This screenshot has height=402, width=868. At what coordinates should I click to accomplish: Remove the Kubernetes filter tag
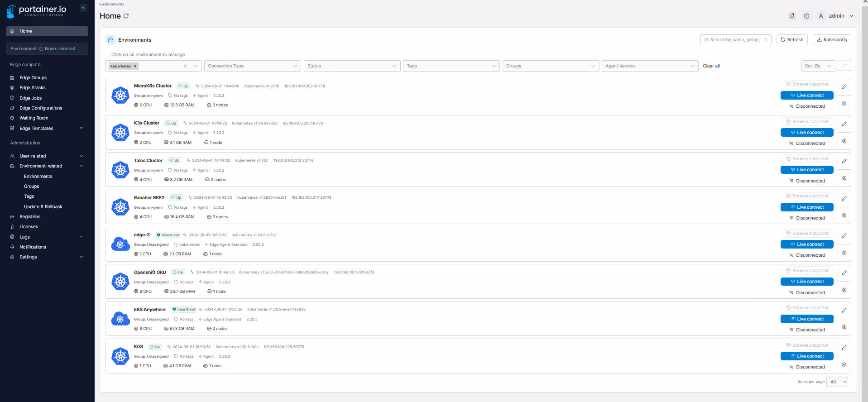click(135, 66)
